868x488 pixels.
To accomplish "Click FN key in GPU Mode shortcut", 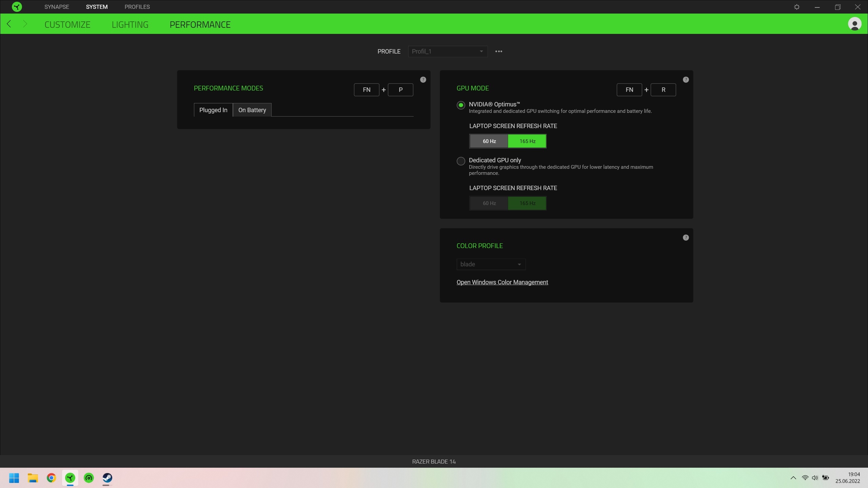I will (x=629, y=90).
